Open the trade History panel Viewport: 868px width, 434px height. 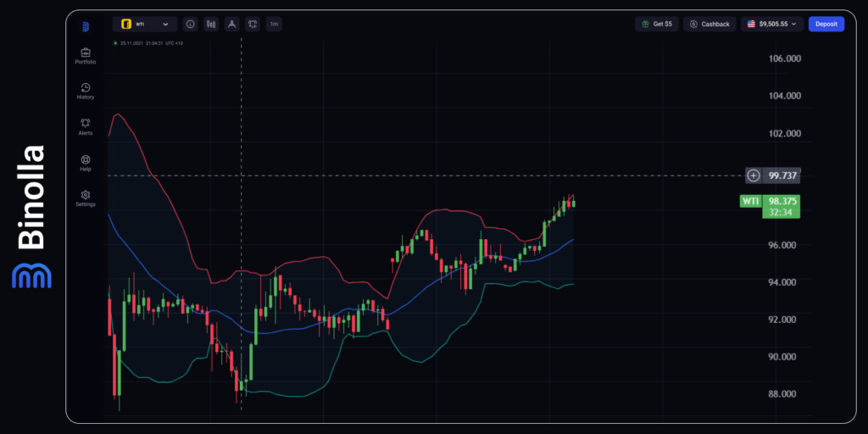pos(86,92)
